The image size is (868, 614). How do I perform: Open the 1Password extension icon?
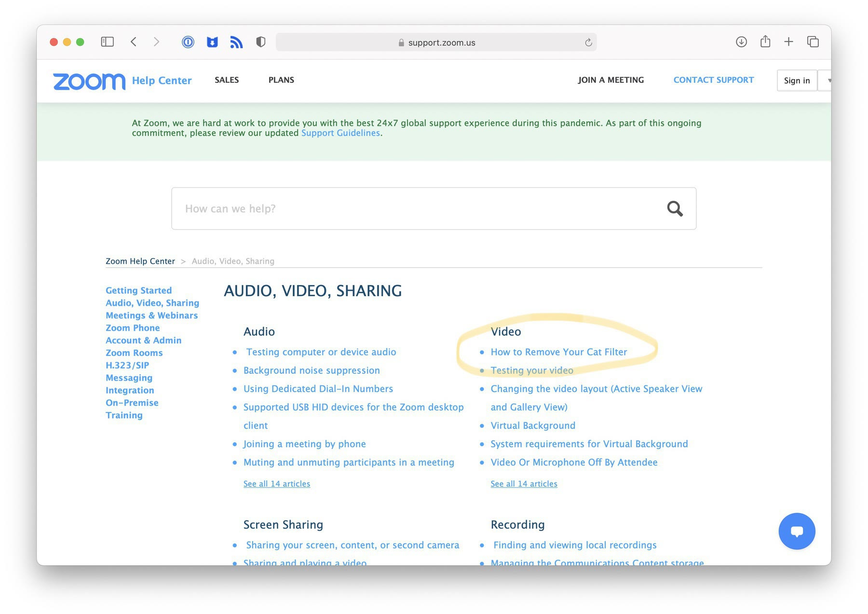pyautogui.click(x=188, y=42)
